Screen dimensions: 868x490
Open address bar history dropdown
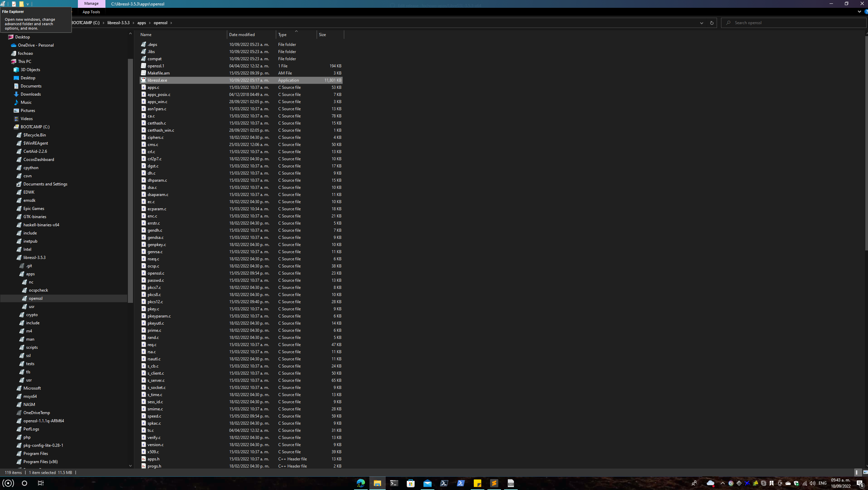(x=701, y=23)
